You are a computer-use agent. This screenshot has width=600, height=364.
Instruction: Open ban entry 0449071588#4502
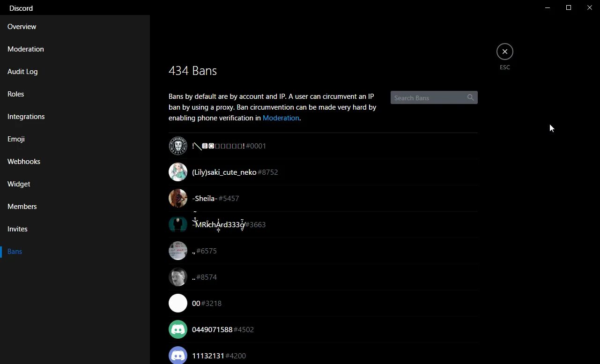(x=323, y=330)
